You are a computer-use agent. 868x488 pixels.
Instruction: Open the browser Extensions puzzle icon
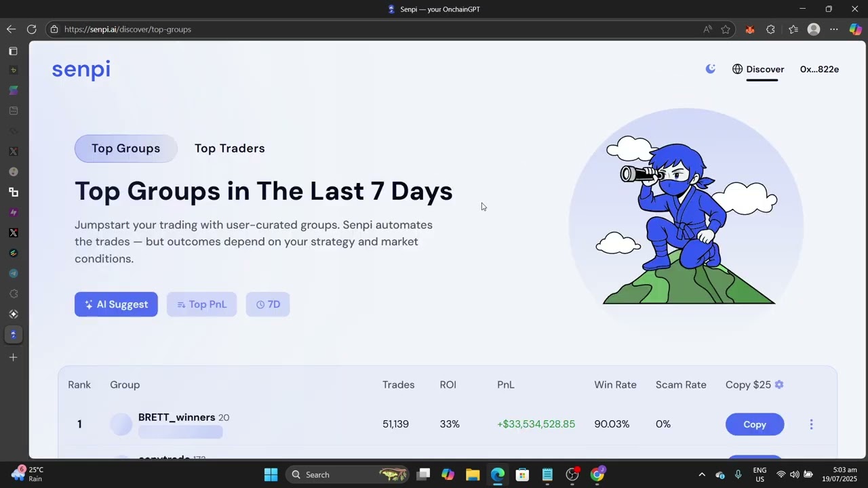(x=770, y=29)
